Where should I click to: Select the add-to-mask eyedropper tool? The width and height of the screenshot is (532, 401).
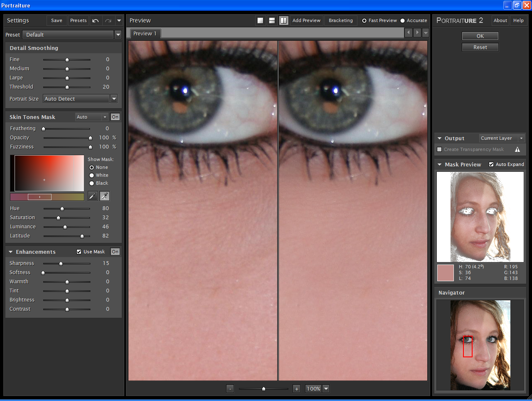104,196
